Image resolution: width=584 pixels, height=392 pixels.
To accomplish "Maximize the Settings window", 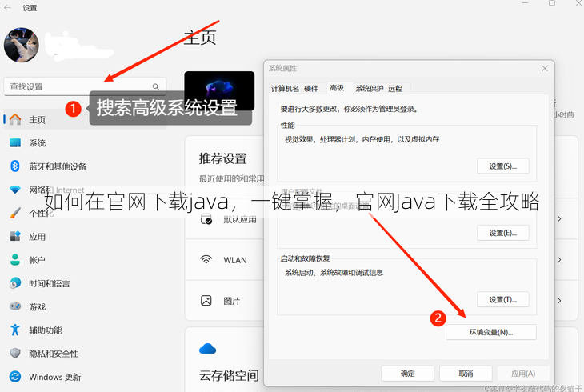I will [552, 3].
